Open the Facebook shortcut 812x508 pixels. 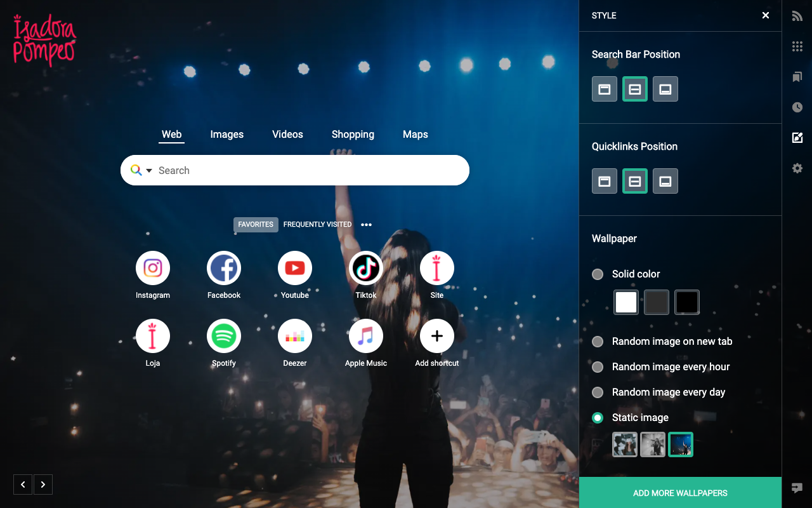click(x=224, y=268)
